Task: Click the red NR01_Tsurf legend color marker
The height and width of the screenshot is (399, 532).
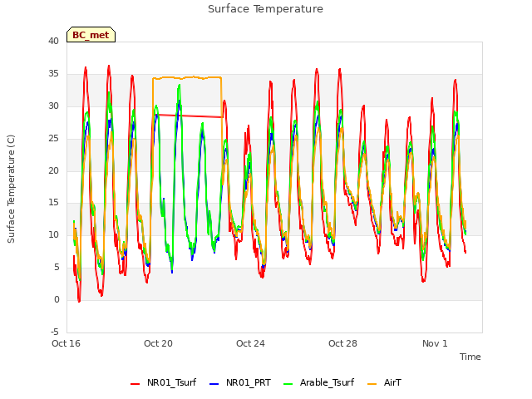Action: click(x=135, y=384)
